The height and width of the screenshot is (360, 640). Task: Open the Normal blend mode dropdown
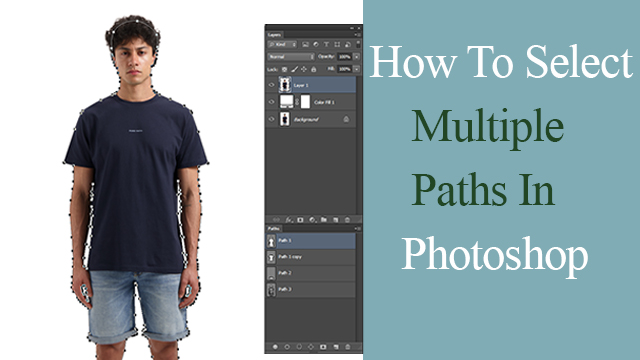(x=291, y=57)
